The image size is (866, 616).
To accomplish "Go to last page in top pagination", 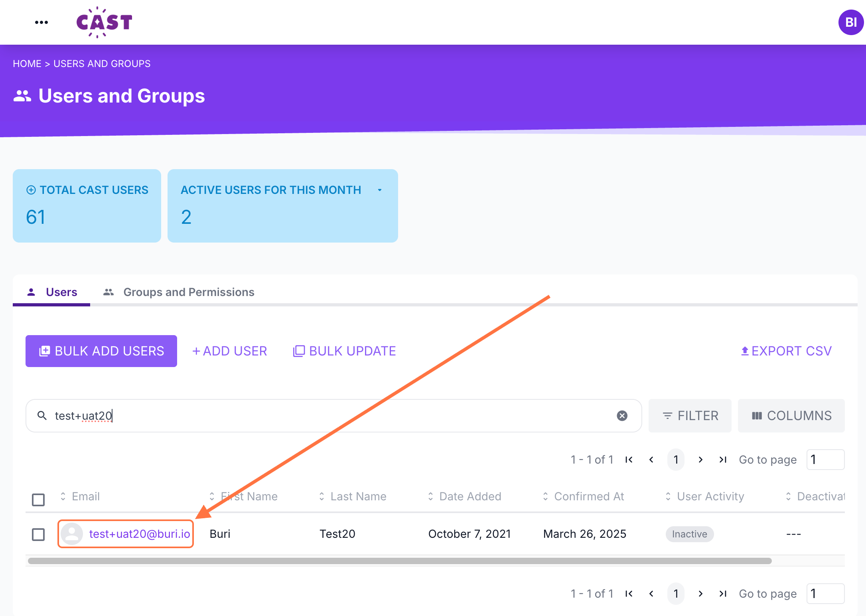I will [723, 460].
